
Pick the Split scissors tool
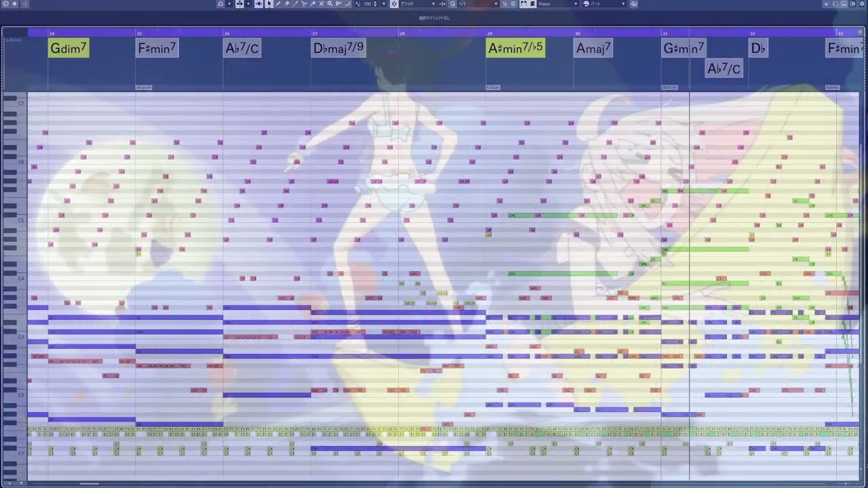304,3
